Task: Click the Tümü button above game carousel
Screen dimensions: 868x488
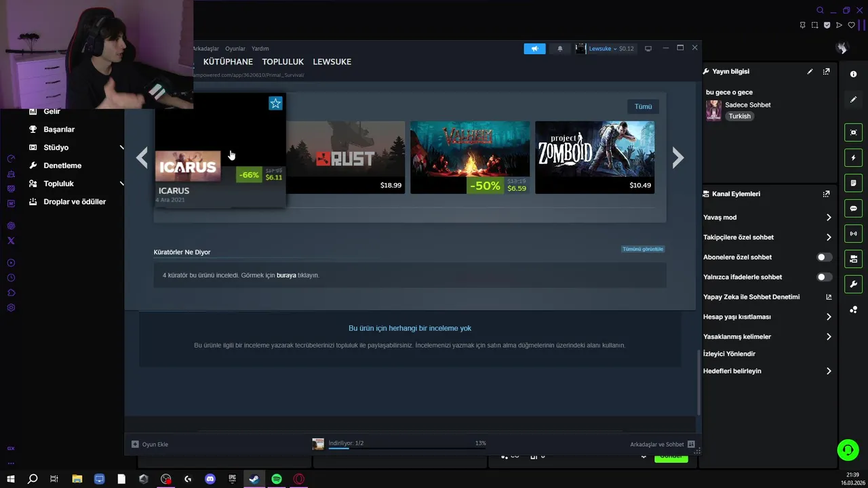Action: [x=643, y=106]
